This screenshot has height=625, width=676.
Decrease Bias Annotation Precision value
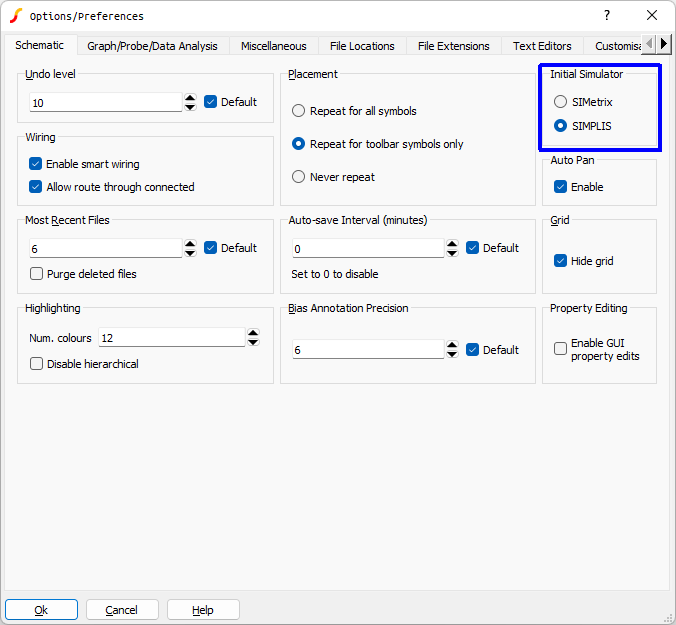[x=452, y=355]
